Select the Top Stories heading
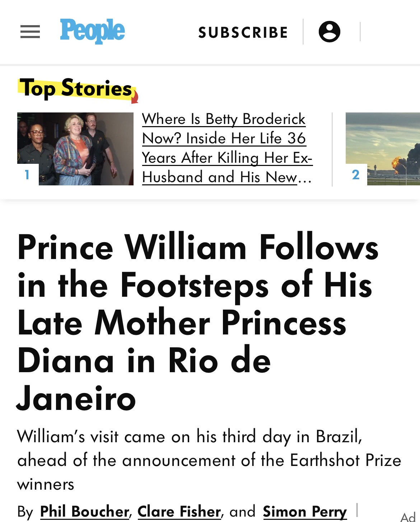 pos(76,88)
